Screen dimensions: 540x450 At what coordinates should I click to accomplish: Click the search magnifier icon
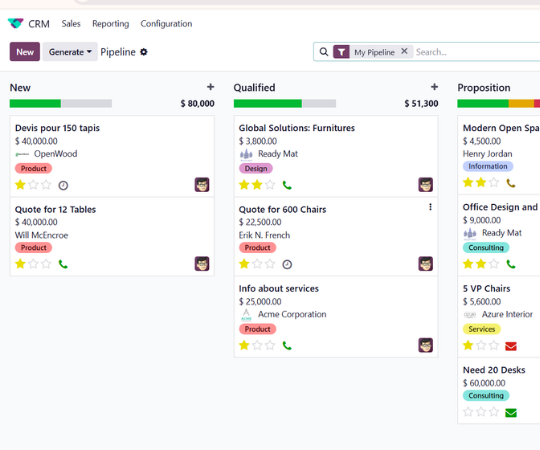coord(324,52)
